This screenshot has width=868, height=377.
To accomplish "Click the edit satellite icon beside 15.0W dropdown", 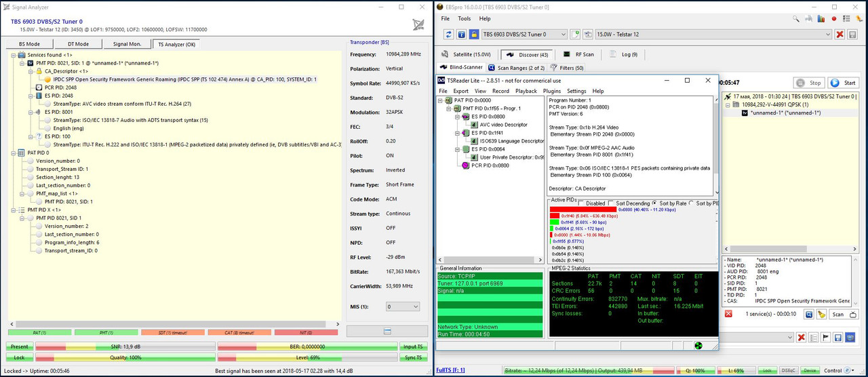I will point(588,35).
